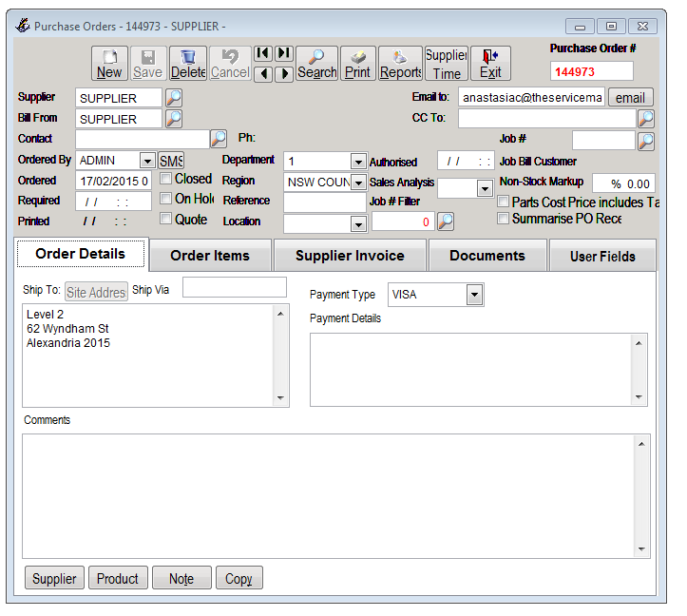Switch to the Order Items tab
This screenshot has width=687, height=616.
point(210,255)
